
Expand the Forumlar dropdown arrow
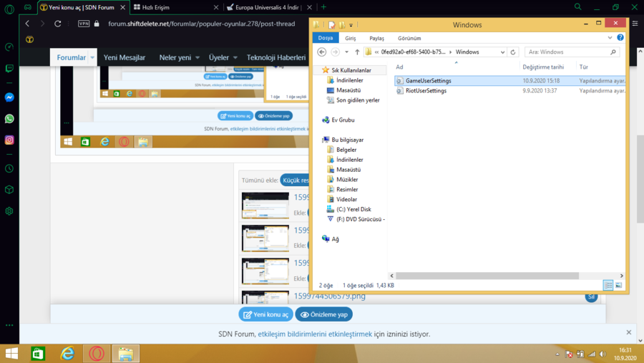click(93, 57)
